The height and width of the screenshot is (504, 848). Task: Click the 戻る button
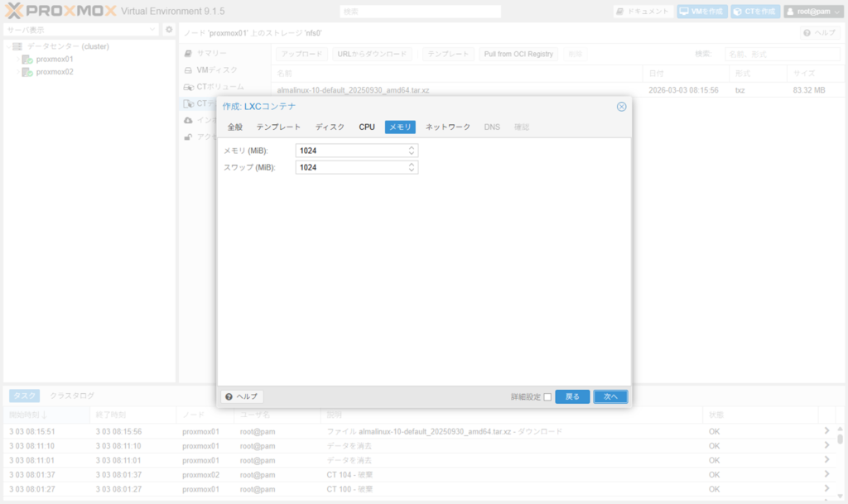click(572, 397)
